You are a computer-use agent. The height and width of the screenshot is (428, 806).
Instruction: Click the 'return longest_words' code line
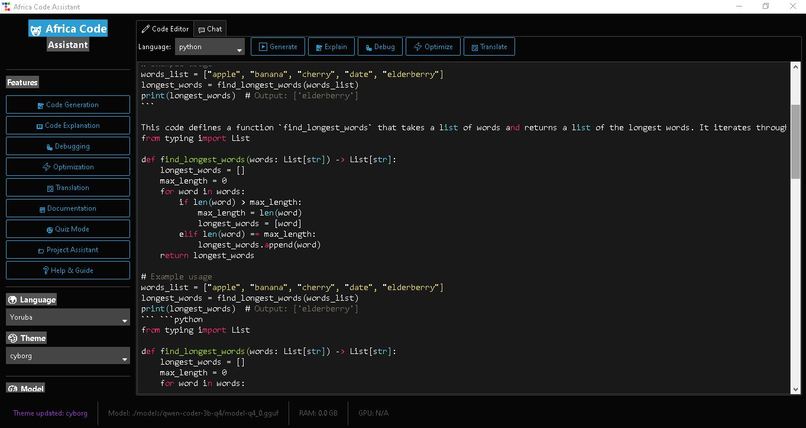pyautogui.click(x=207, y=255)
